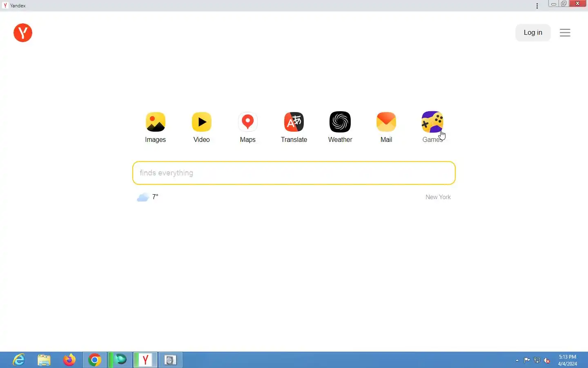
Task: Open Yandex Video service icon
Action: [x=202, y=122]
